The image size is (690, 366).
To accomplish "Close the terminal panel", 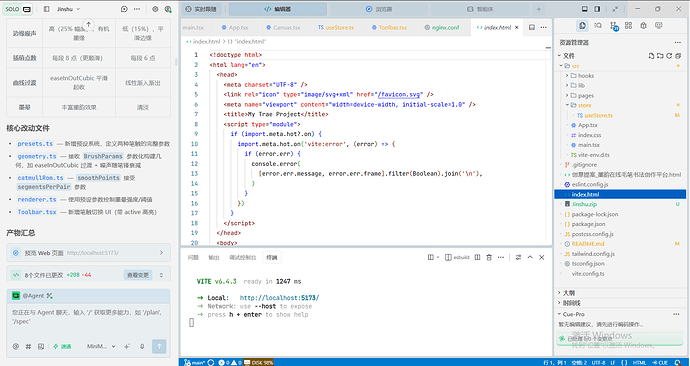I will 542,257.
